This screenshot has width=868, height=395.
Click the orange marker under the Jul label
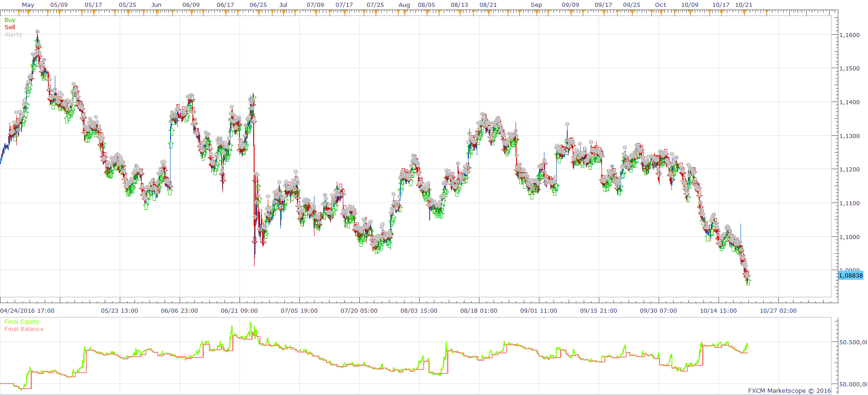pos(283,12)
